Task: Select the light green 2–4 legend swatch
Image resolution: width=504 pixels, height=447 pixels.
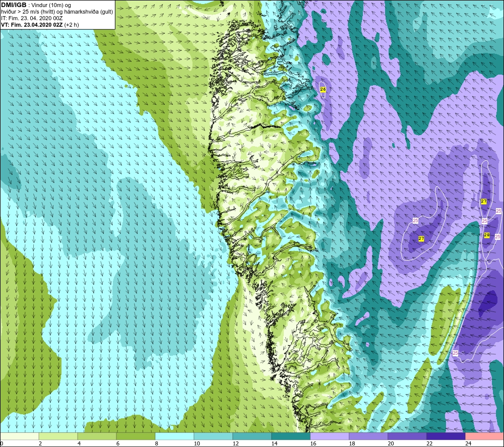Action: (x=58, y=436)
